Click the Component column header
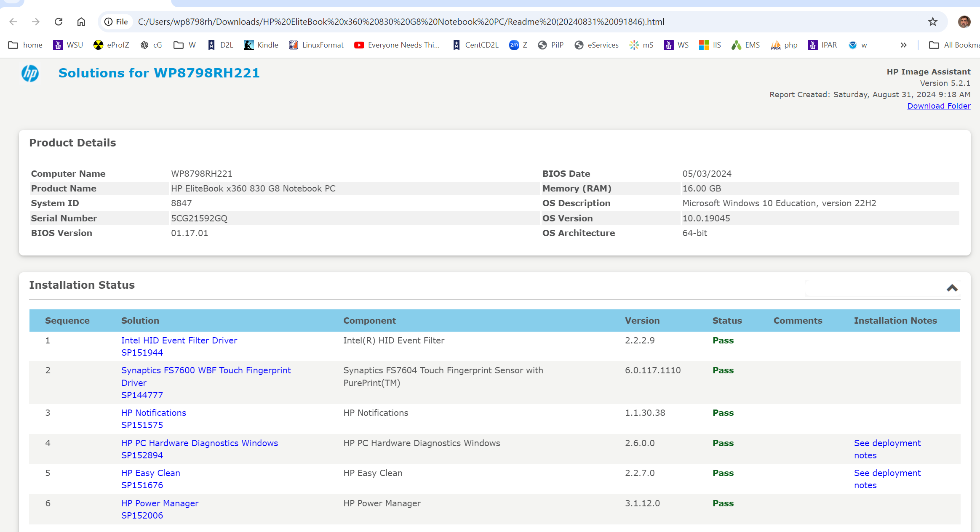This screenshot has width=980, height=532. 369,321
